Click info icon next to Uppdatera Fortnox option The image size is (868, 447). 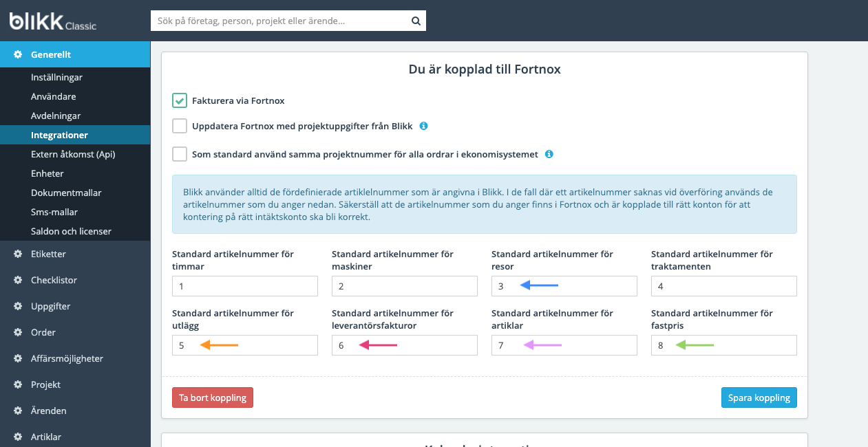[424, 126]
